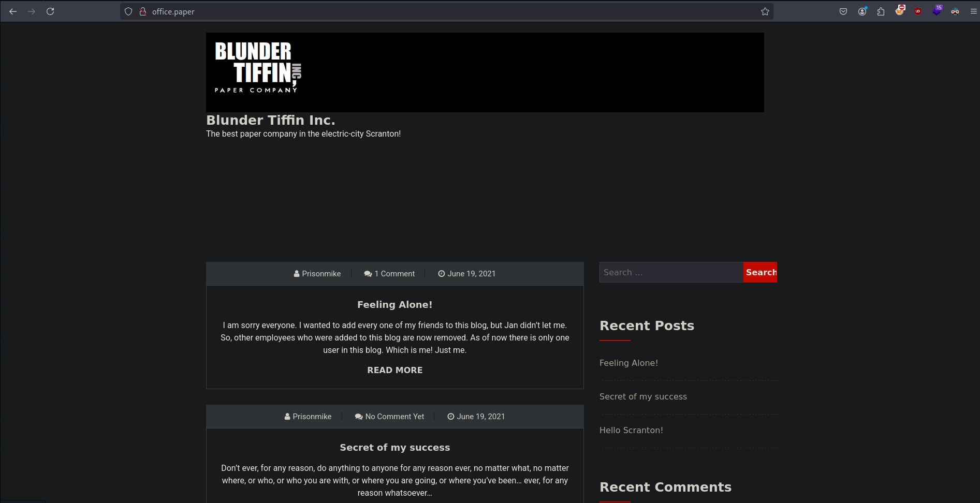Image resolution: width=980 pixels, height=503 pixels.
Task: Show site security padlock info
Action: pyautogui.click(x=143, y=11)
